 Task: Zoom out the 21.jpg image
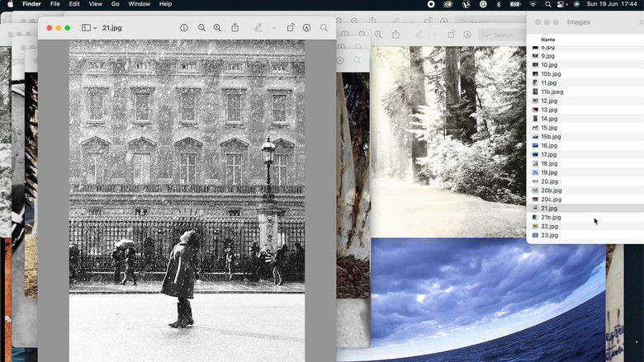coord(202,28)
